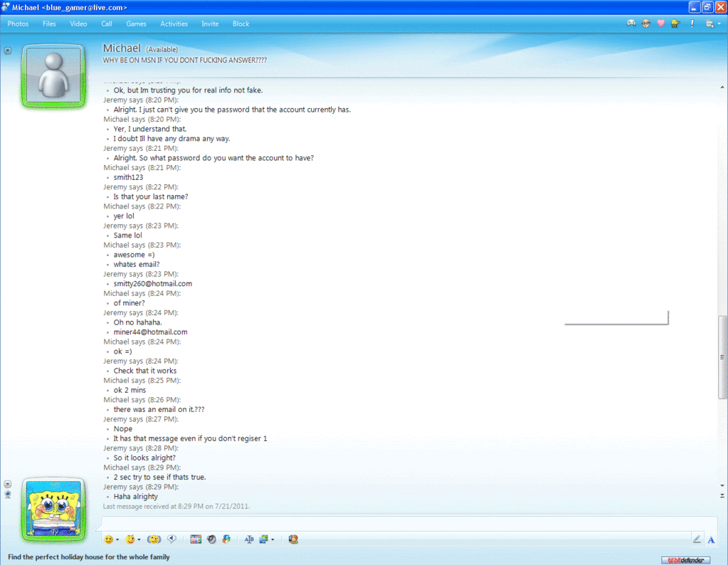The height and width of the screenshot is (565, 728).
Task: Click the game controller icon in top toolbar
Action: [631, 23]
